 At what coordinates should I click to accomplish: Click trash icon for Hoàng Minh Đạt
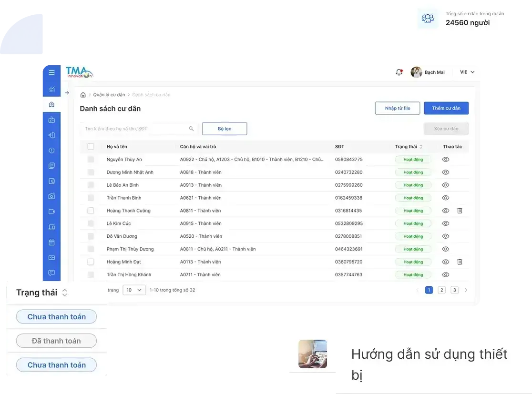[460, 262]
